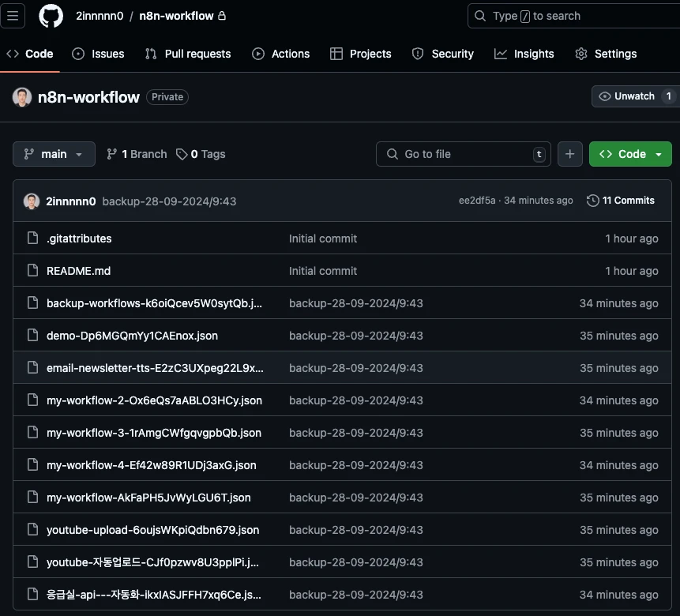Screen dimensions: 680x616
Task: Click file icon of youtube-자동업로드 row
Action: coord(32,562)
